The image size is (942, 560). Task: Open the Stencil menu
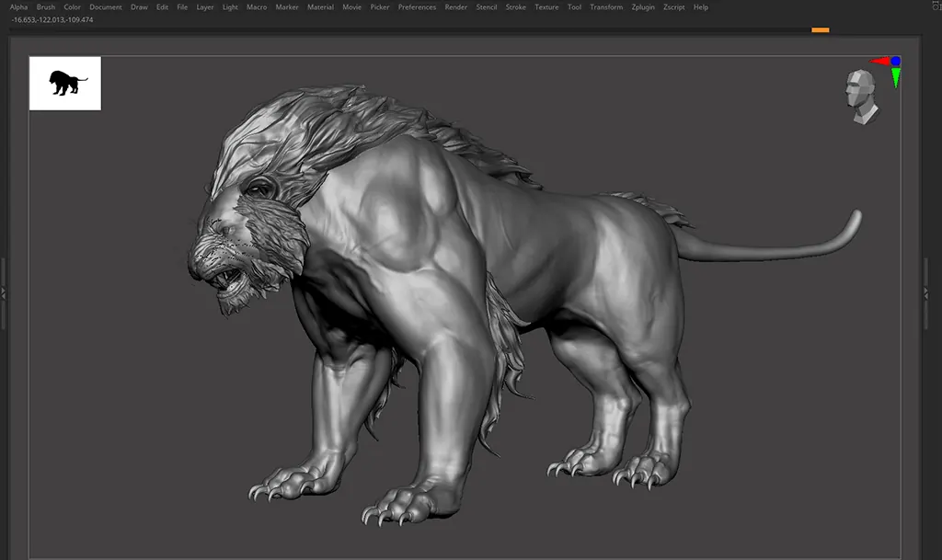487,7
